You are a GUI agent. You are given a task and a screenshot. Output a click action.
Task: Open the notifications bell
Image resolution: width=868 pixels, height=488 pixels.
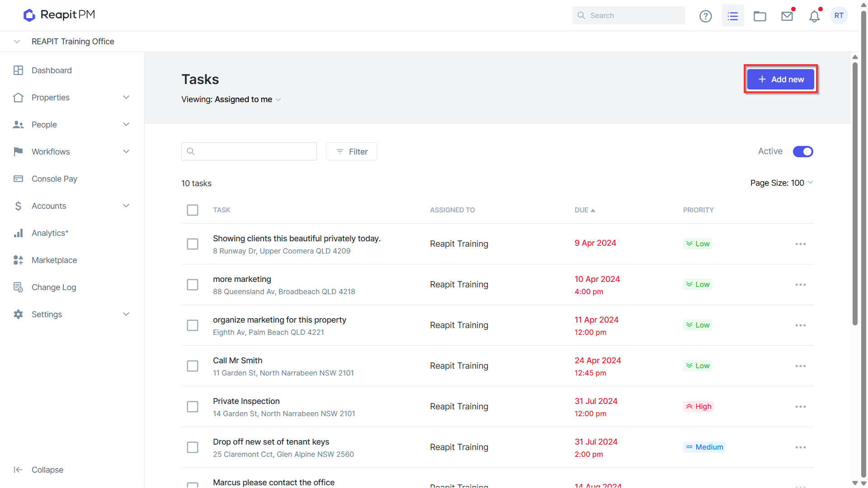pos(814,16)
